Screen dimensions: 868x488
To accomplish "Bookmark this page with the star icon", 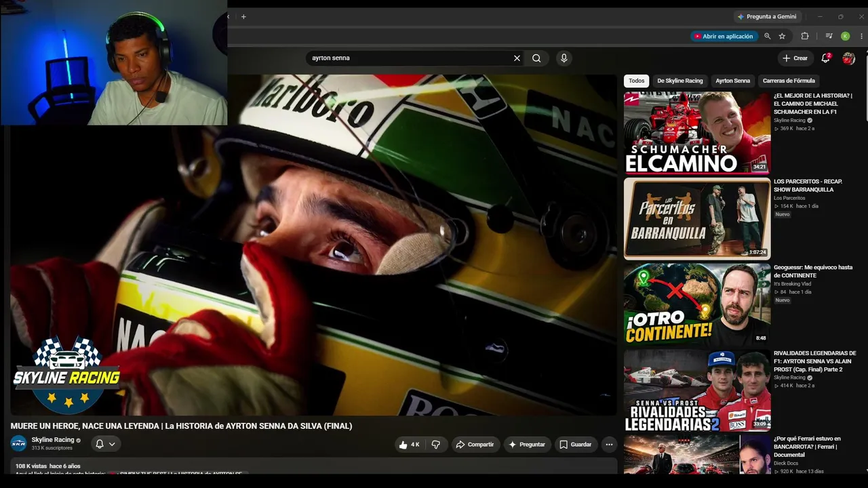I will coord(782,37).
